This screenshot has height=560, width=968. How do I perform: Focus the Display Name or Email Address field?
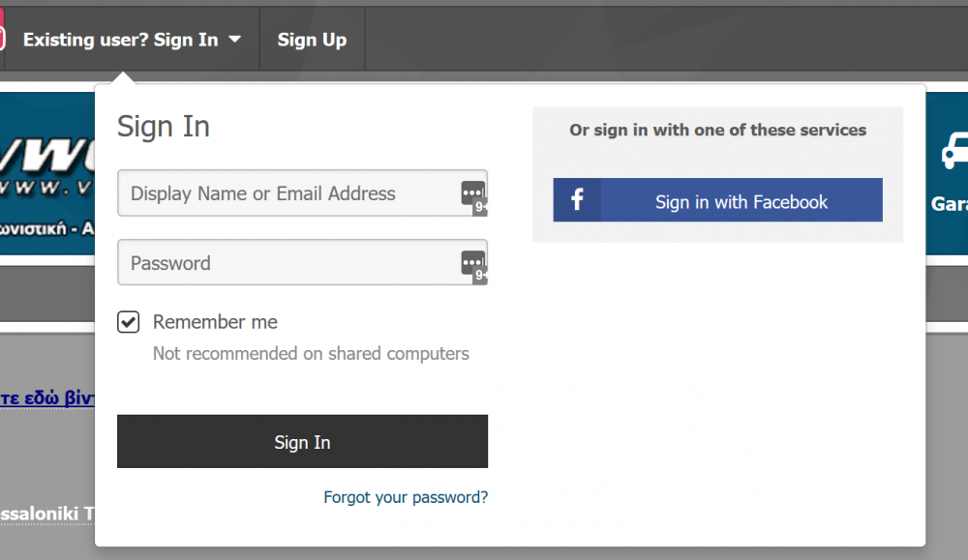click(302, 193)
